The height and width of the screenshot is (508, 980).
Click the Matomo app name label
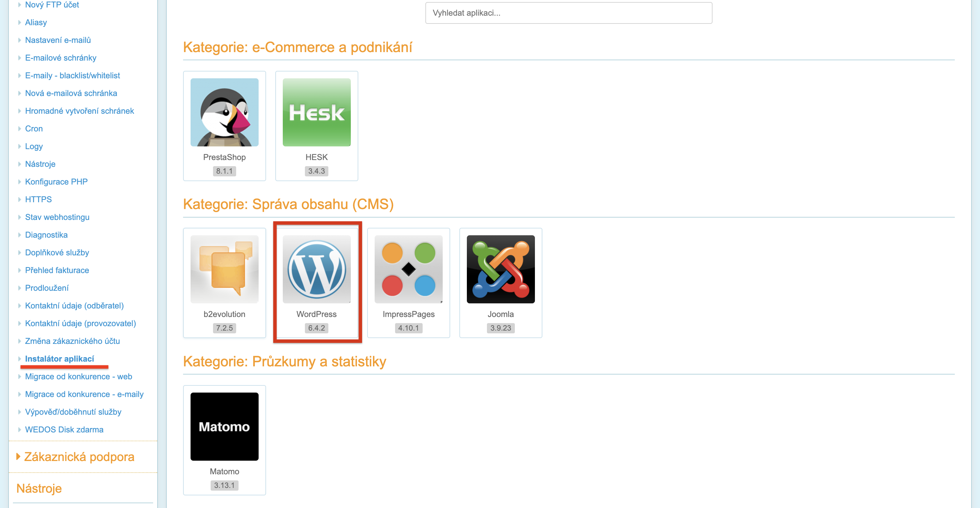(x=225, y=472)
